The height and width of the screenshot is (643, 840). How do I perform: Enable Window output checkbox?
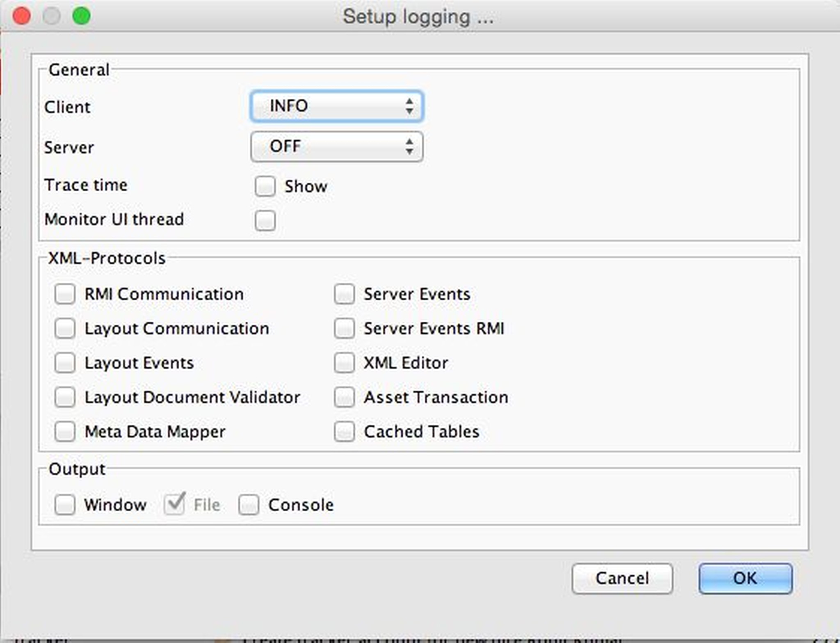pyautogui.click(x=65, y=505)
